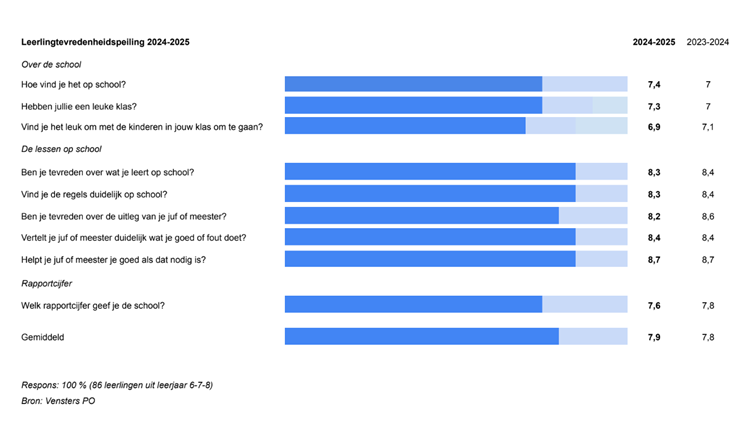Click the 'Welk rapportcijfer geef je de school?' bar
Image resolution: width=750 pixels, height=428 pixels.
tap(456, 304)
